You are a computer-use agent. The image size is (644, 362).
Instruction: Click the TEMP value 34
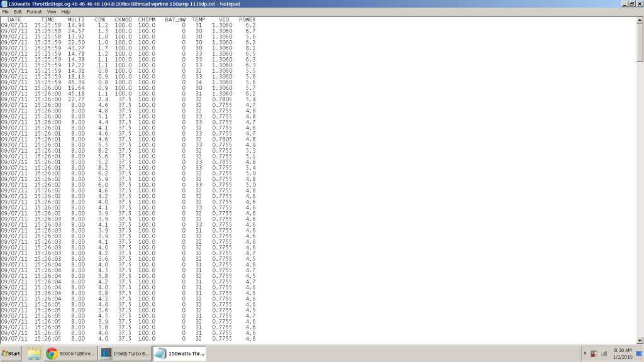(198, 82)
